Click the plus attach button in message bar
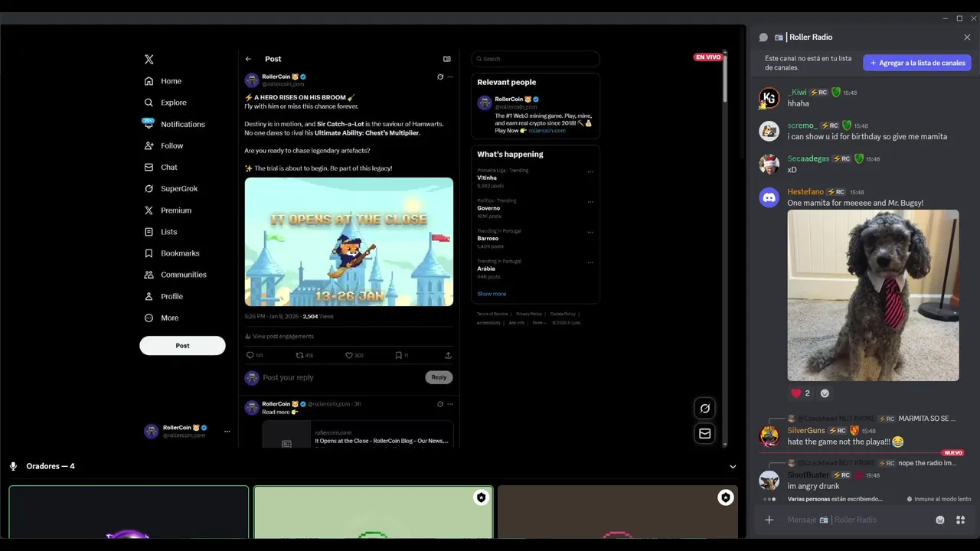 point(769,520)
